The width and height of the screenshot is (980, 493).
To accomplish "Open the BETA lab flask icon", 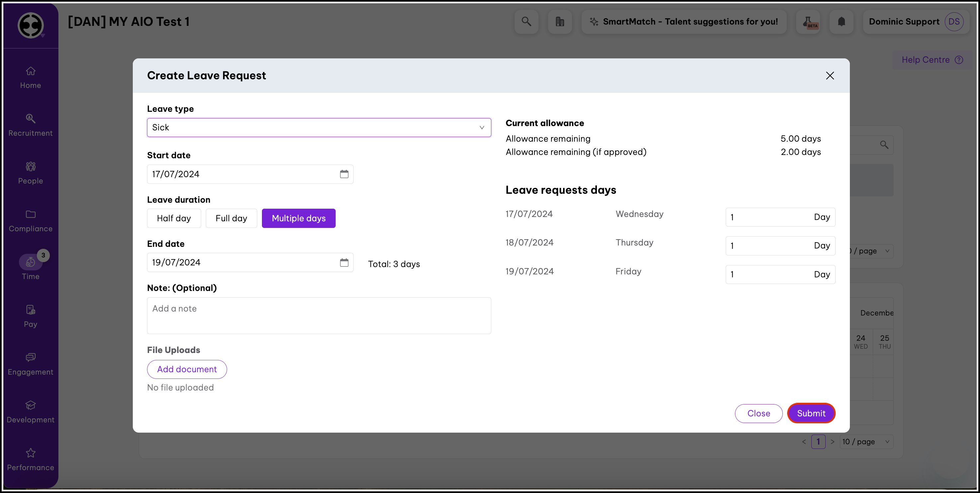I will 808,22.
